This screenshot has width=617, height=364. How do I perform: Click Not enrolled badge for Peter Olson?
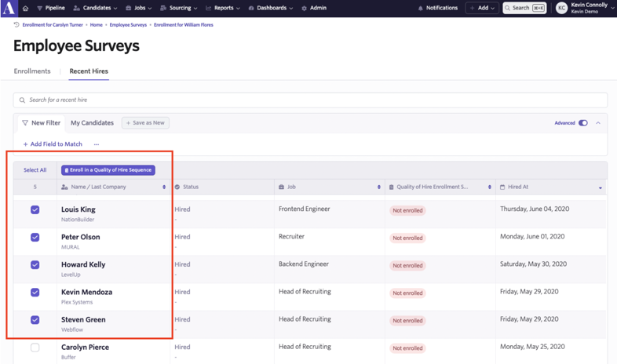407,238
